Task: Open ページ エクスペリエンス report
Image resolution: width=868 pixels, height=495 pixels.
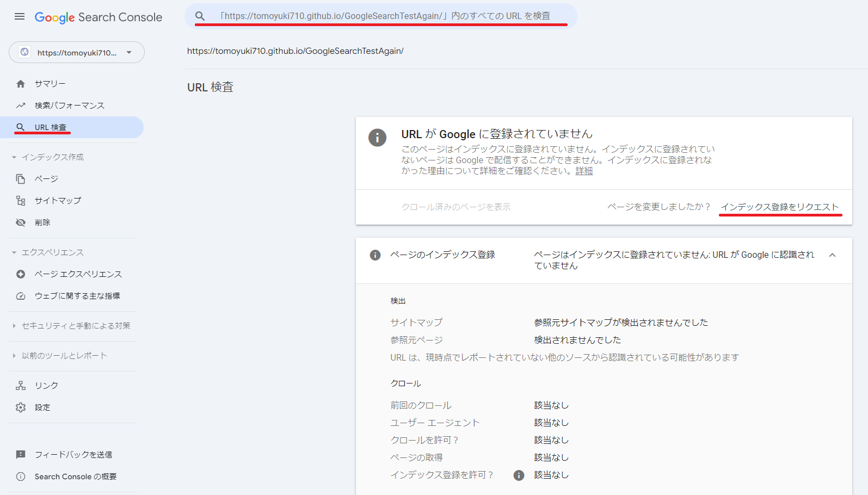Action: 72,274
